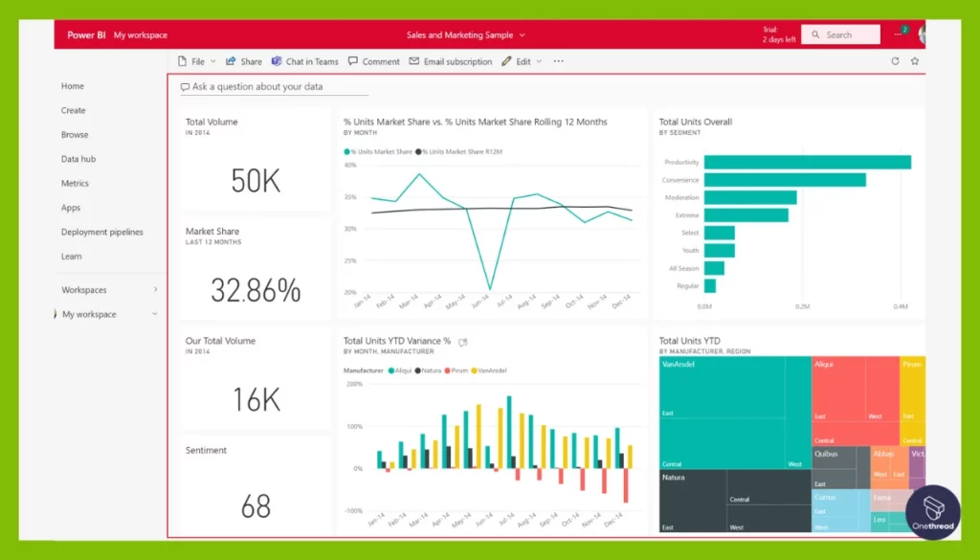Select the Aliqui legend color dot
The width and height of the screenshot is (980, 560).
pos(391,370)
